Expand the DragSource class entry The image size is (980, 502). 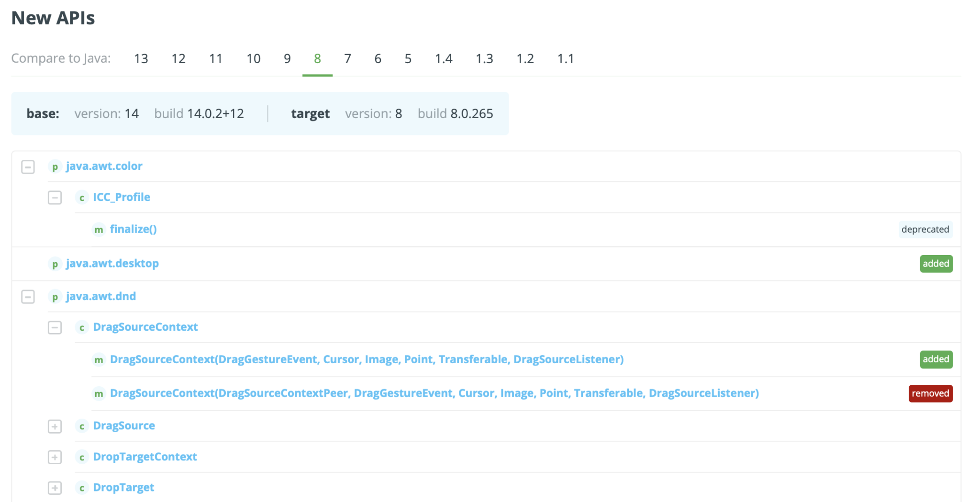(x=55, y=426)
